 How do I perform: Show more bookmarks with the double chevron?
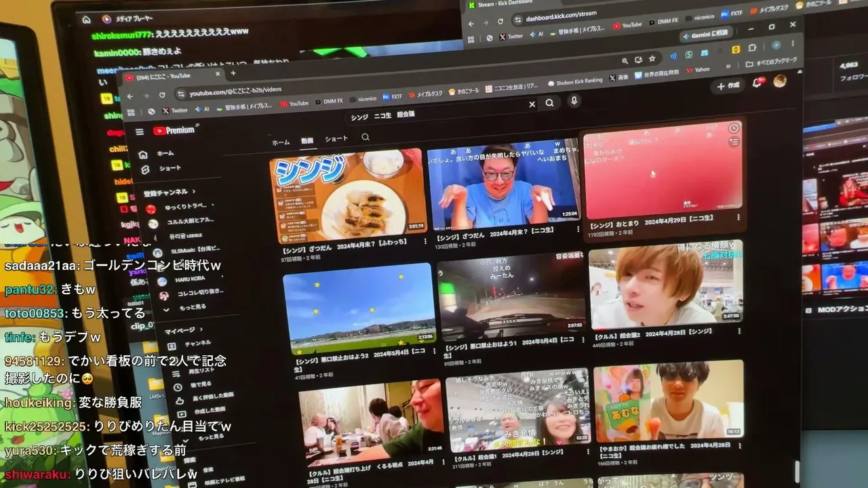tap(728, 66)
